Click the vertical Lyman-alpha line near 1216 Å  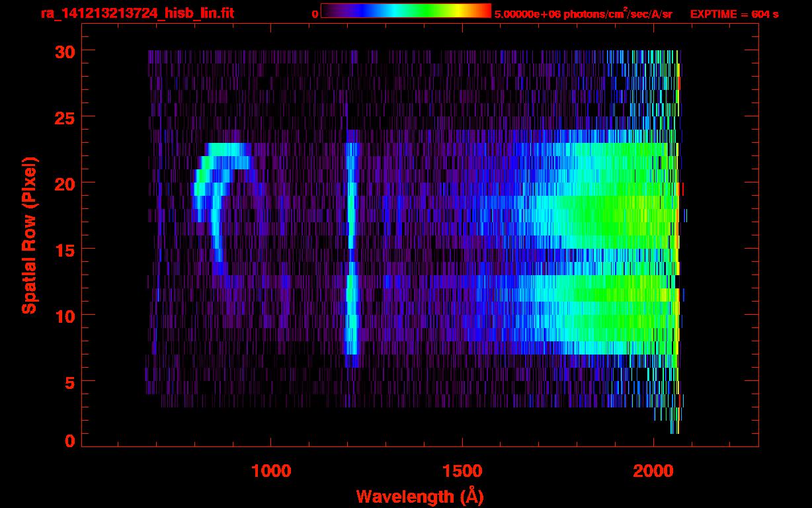click(x=351, y=248)
